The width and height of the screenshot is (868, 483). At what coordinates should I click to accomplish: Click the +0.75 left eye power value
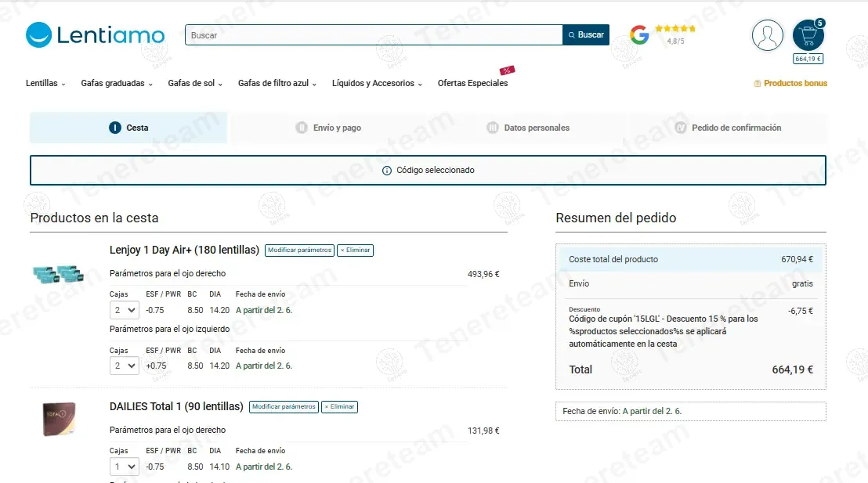coord(156,366)
